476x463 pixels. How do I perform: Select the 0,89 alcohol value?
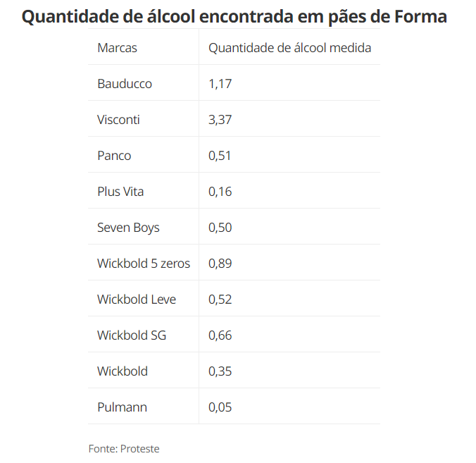coord(220,264)
